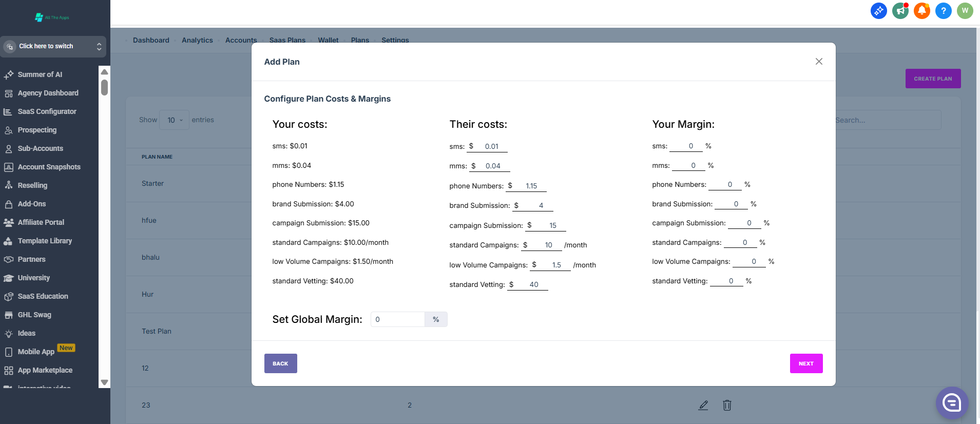980x424 pixels.
Task: Open the Test Plan link
Action: (157, 331)
